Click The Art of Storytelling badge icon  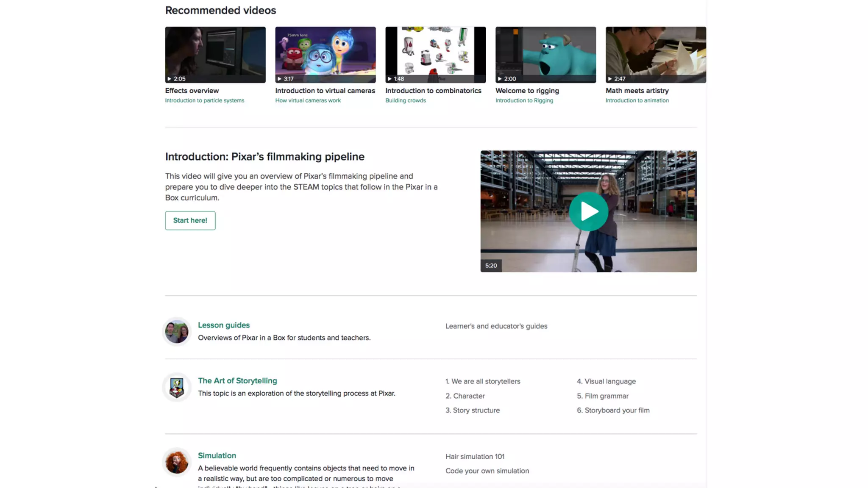(177, 387)
